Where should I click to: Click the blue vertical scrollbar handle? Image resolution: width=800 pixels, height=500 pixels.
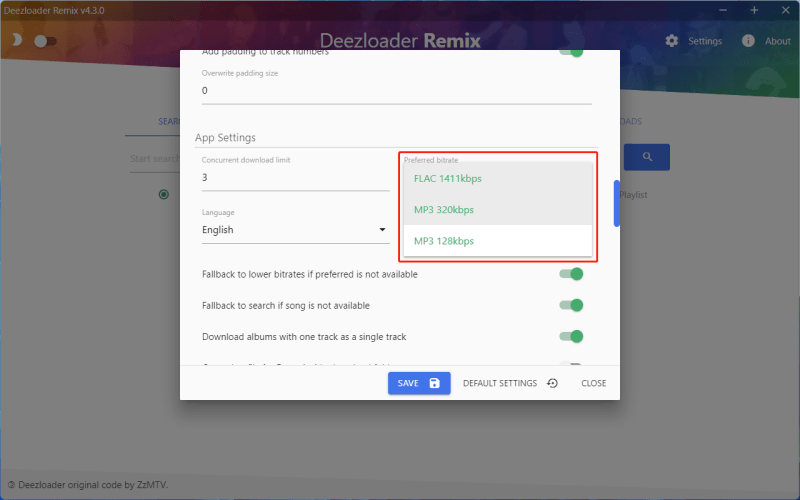(x=616, y=203)
